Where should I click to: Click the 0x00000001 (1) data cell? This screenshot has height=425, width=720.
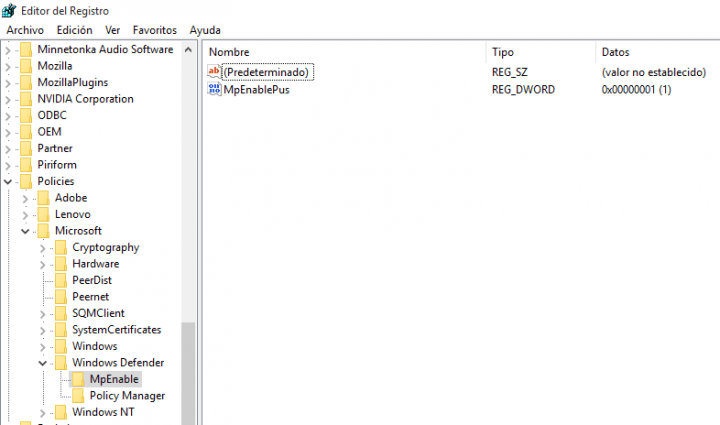coord(636,89)
